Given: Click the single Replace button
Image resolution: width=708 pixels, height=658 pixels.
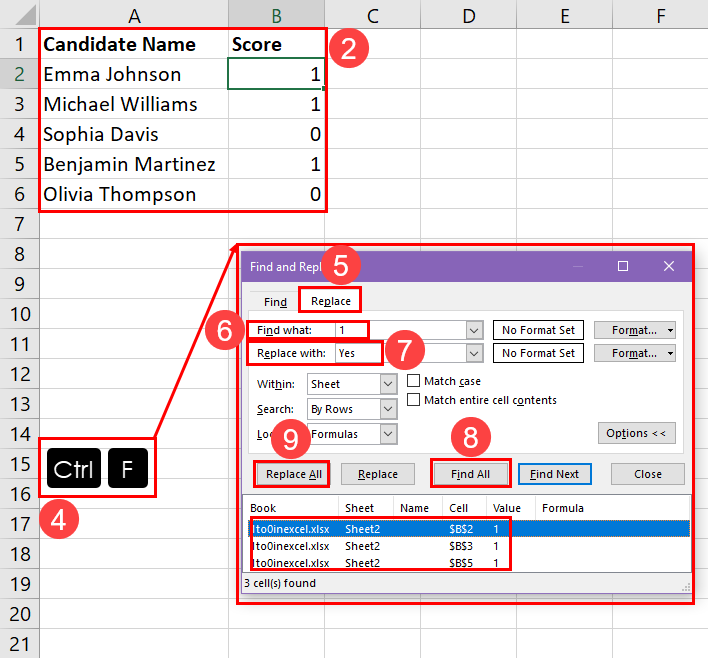Looking at the screenshot, I should point(377,474).
